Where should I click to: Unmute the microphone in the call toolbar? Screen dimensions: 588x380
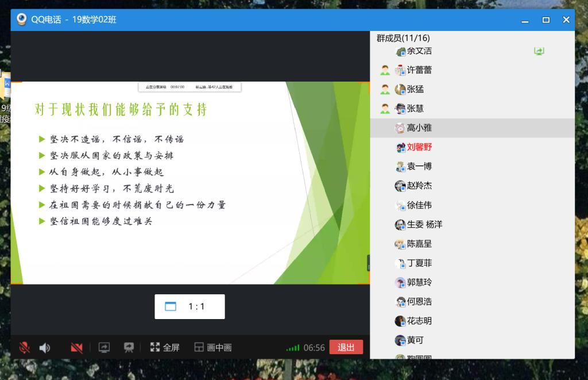click(x=24, y=347)
